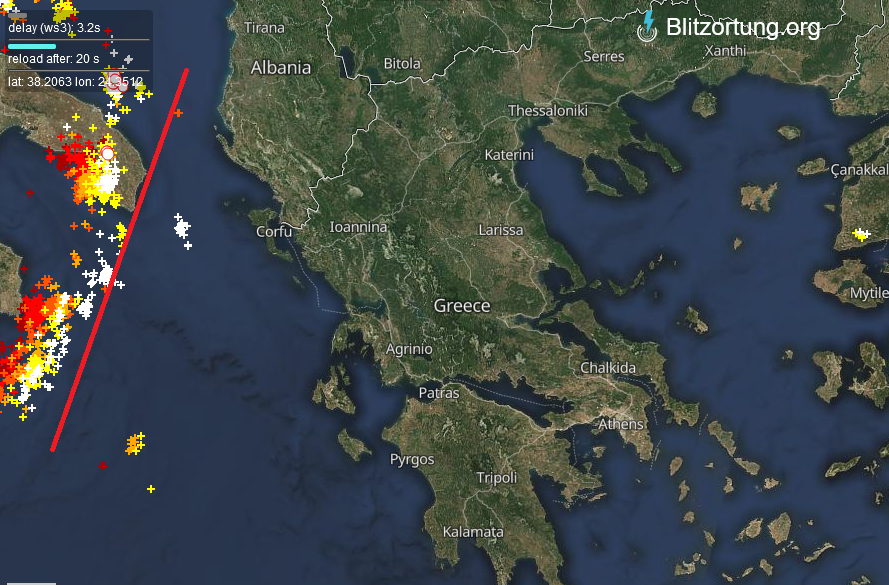Click the Greece country label
Image resolution: width=889 pixels, height=585 pixels.
coord(462,306)
